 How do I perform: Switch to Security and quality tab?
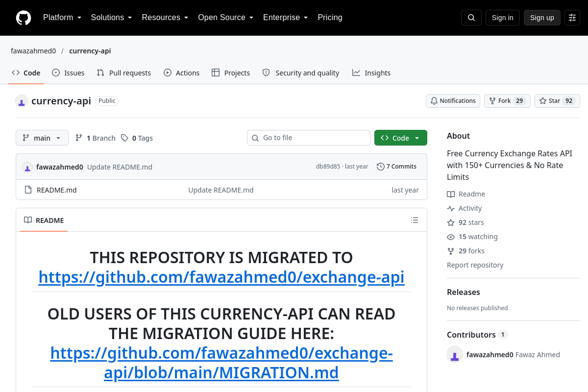click(x=301, y=73)
